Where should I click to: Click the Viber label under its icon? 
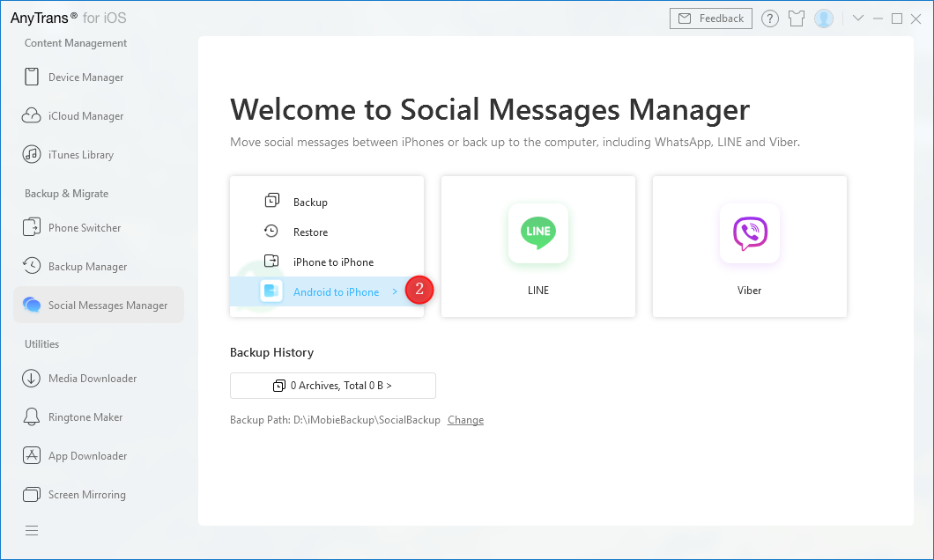[749, 291]
